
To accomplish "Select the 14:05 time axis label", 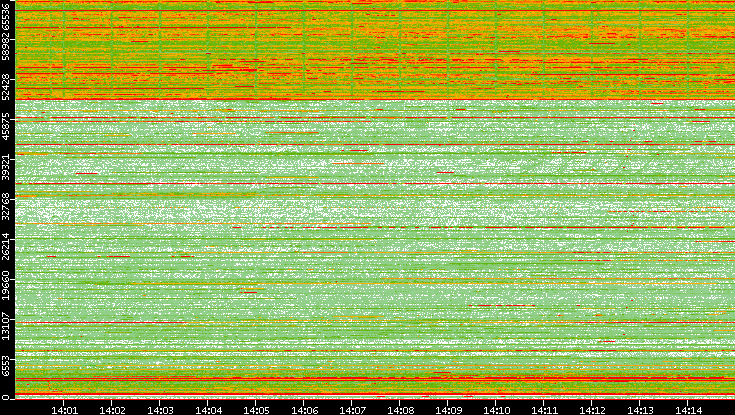I will [256, 410].
